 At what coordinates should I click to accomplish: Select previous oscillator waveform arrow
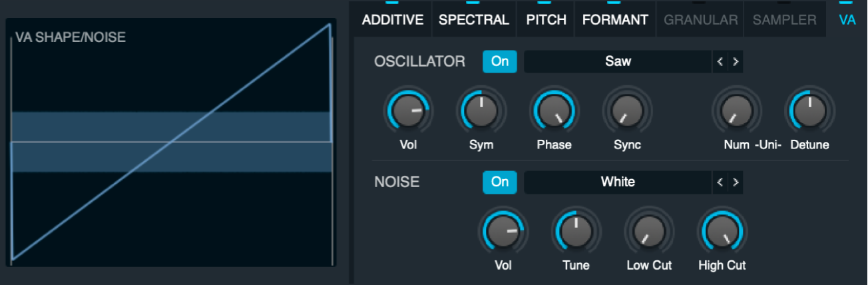click(x=720, y=62)
